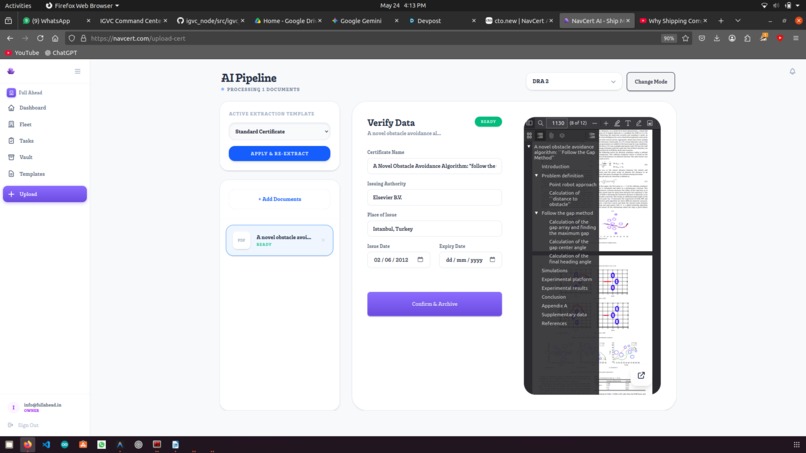This screenshot has width=806, height=453.
Task: Open ChatGPT bookmark
Action: pyautogui.click(x=61, y=52)
